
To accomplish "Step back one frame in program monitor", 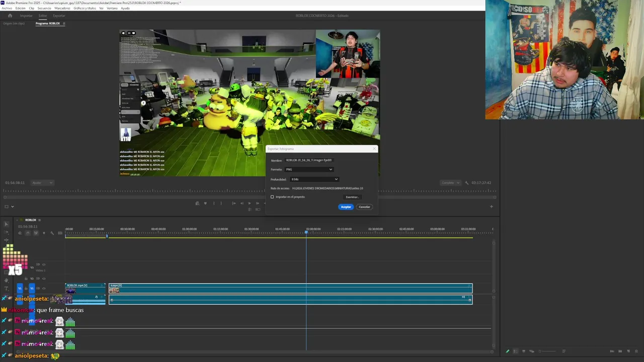I will 242,203.
